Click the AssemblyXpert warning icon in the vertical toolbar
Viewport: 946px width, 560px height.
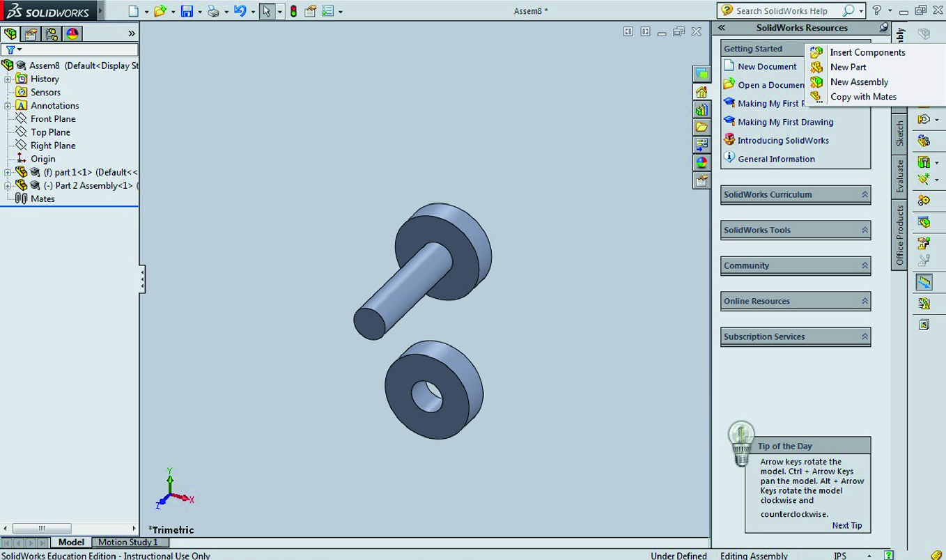click(924, 304)
